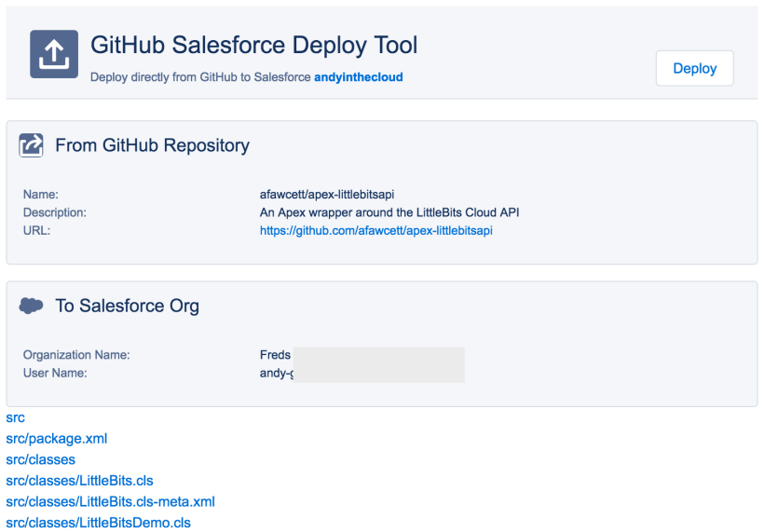Screen dimensions: 764x532
Task: Open src/classes/LittleBitsDemo.cls link
Action: coord(98,523)
